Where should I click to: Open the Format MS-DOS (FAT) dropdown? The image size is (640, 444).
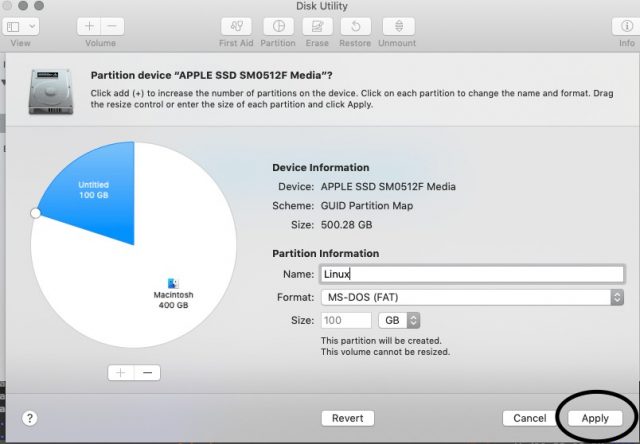tap(472, 297)
